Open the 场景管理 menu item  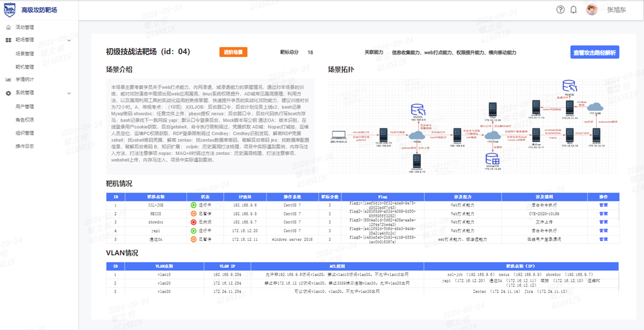tap(25, 53)
